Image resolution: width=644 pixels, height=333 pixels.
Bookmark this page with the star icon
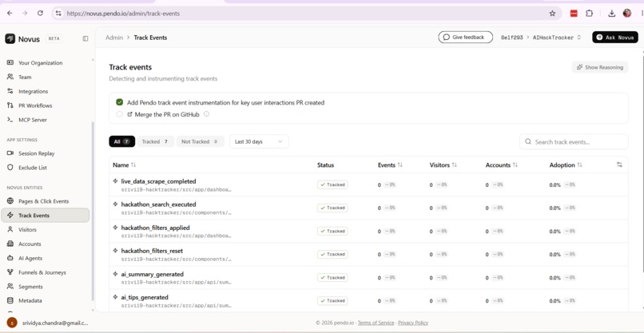click(552, 13)
